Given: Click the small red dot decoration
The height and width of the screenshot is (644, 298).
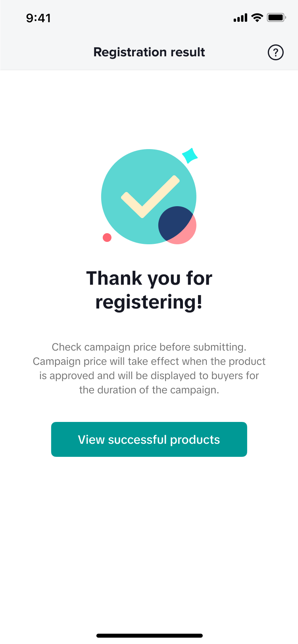Looking at the screenshot, I should pos(107,238).
